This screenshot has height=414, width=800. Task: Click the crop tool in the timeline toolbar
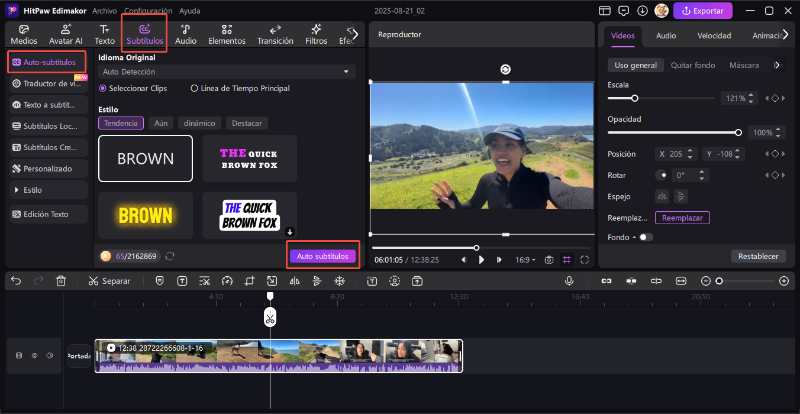(x=249, y=281)
